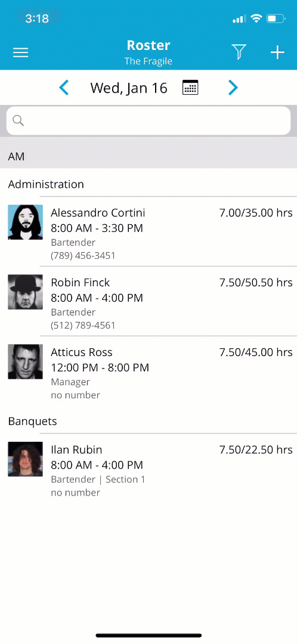Tap Robin Finck's avatar photo
Screen dimensions: 297x644
click(x=26, y=292)
